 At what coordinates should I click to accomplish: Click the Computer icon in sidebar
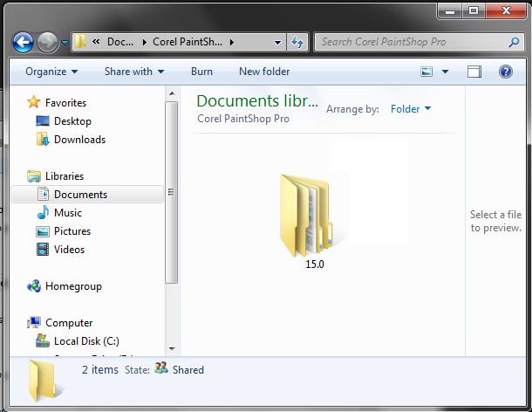point(34,322)
